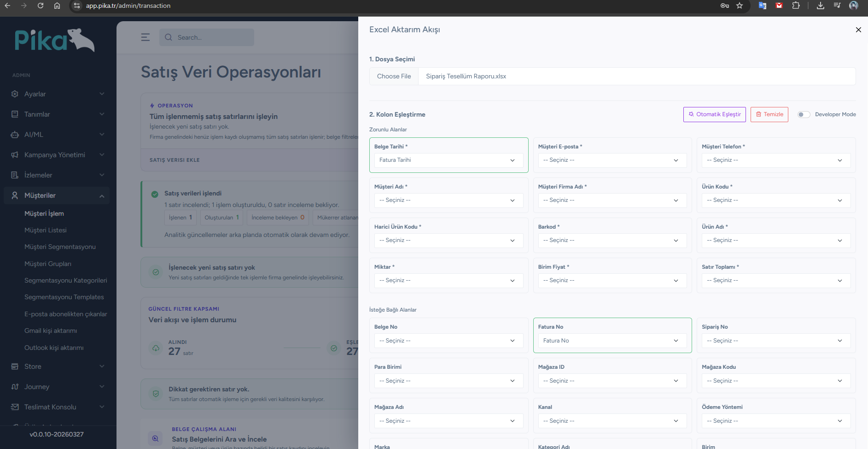Open the Ödeme Yöntemi dropdown
Screen dimensions: 868x449
(x=776, y=421)
